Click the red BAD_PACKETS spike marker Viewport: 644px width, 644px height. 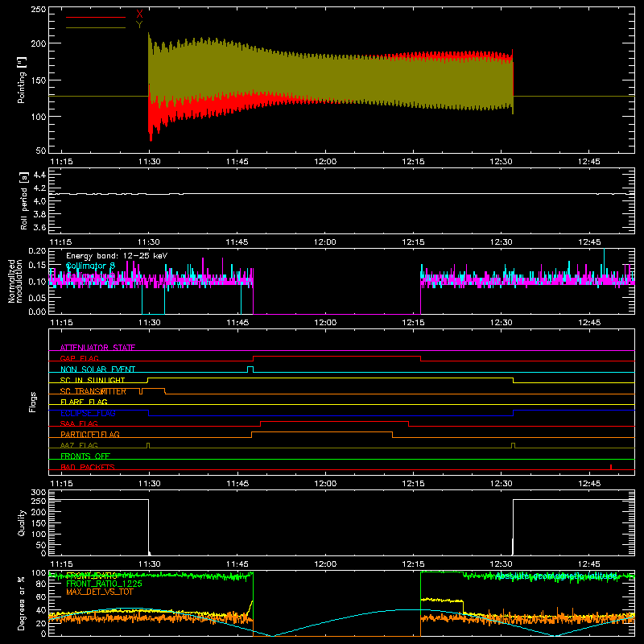click(611, 467)
